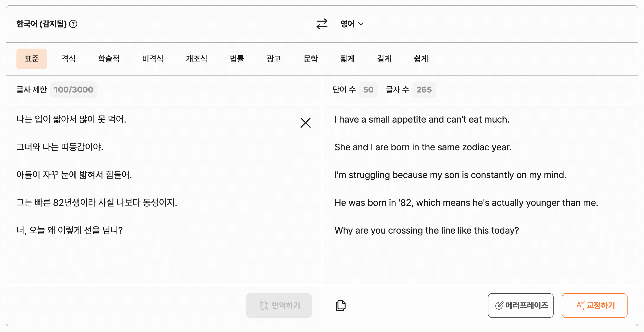The image size is (644, 332).
Task: Choose the 광고 style tab
Action: pyautogui.click(x=274, y=59)
